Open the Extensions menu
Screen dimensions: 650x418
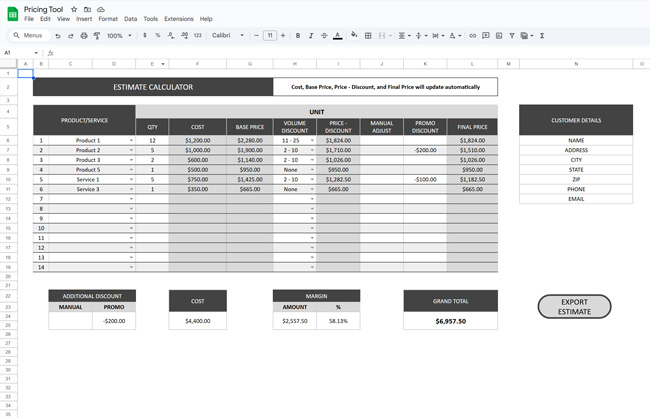tap(179, 19)
